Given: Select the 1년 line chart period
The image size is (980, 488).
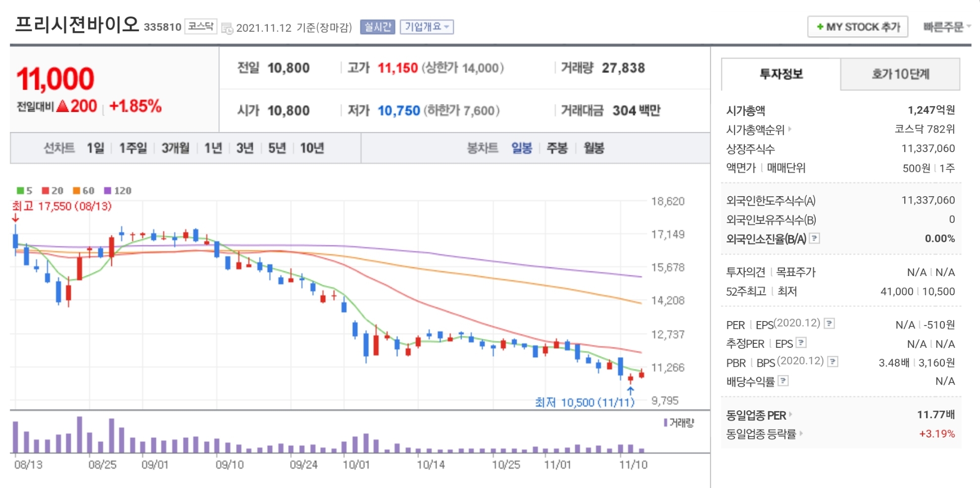Looking at the screenshot, I should coord(213,148).
